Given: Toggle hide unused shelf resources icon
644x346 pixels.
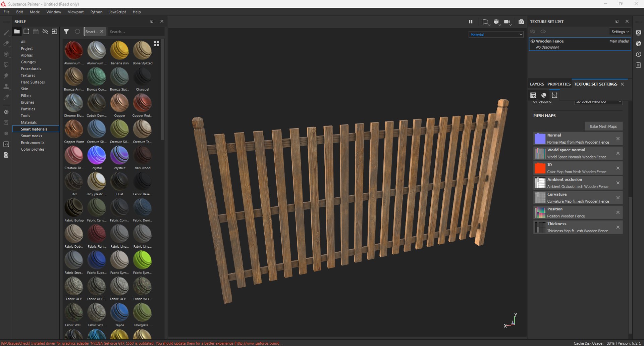Looking at the screenshot, I should (x=45, y=32).
